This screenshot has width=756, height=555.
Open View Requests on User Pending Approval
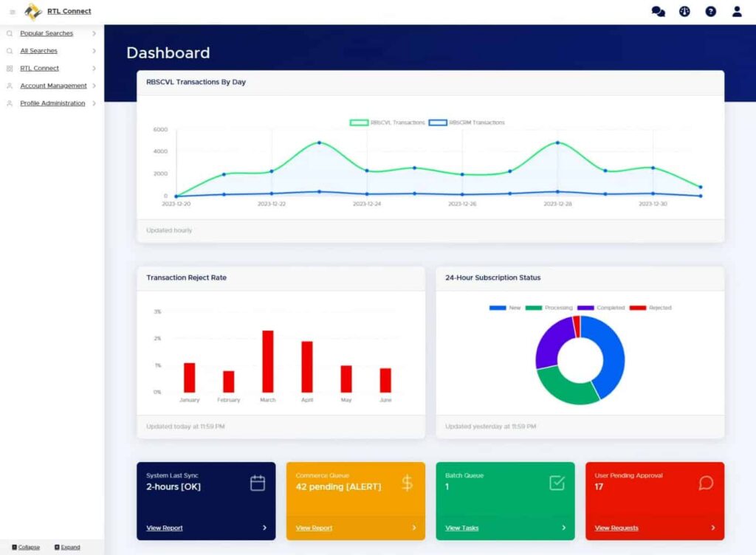[616, 528]
